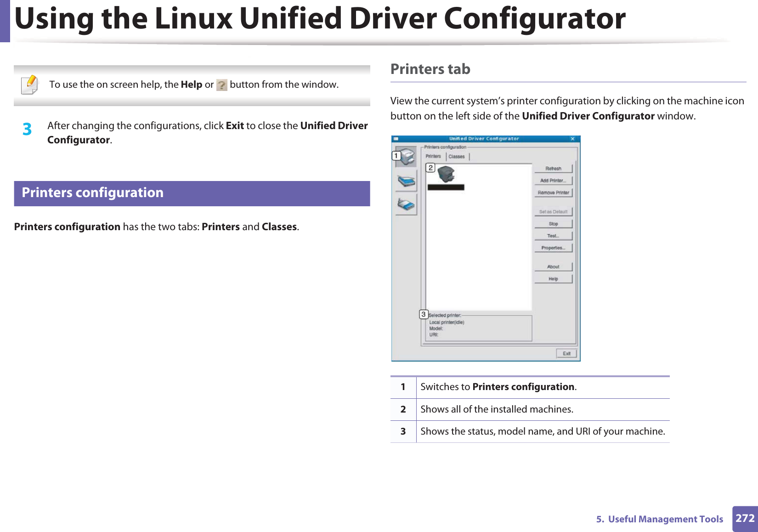The height and width of the screenshot is (532, 758).
Task: Click the About button
Action: pyautogui.click(x=553, y=266)
